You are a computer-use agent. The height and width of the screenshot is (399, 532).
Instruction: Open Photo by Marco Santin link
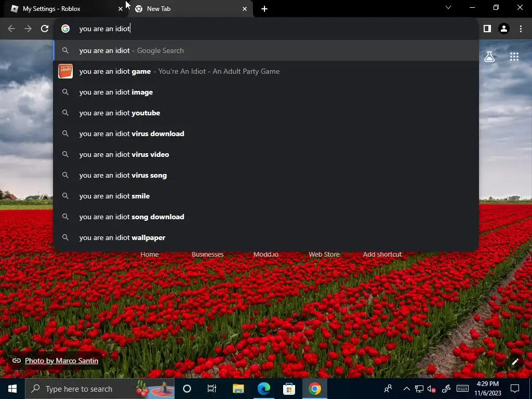(x=61, y=361)
